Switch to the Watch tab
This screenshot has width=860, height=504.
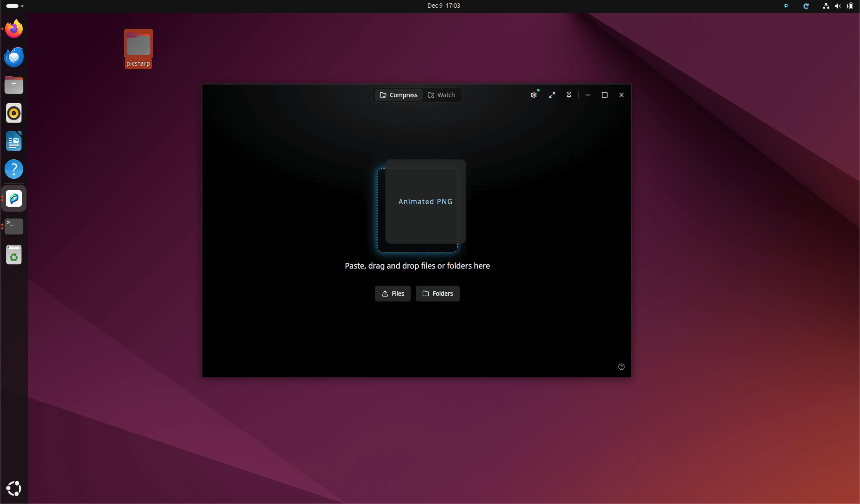tap(441, 95)
